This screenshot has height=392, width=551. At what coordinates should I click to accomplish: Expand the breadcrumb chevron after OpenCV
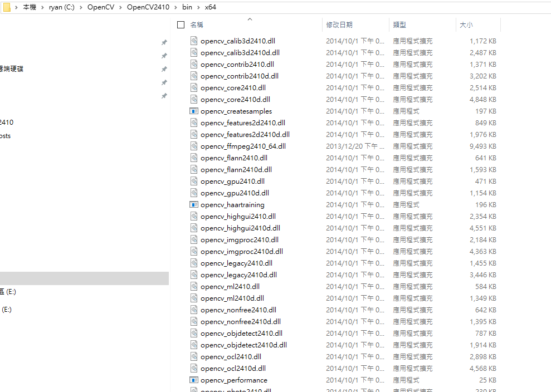click(120, 7)
